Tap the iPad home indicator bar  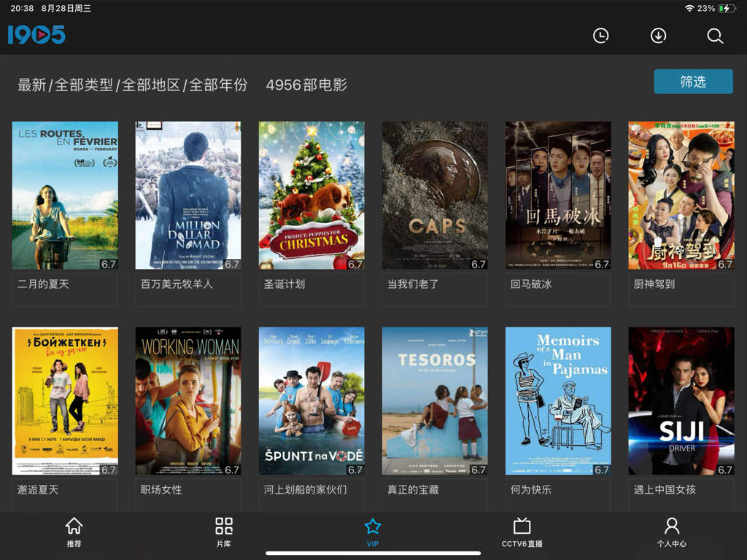tap(373, 552)
